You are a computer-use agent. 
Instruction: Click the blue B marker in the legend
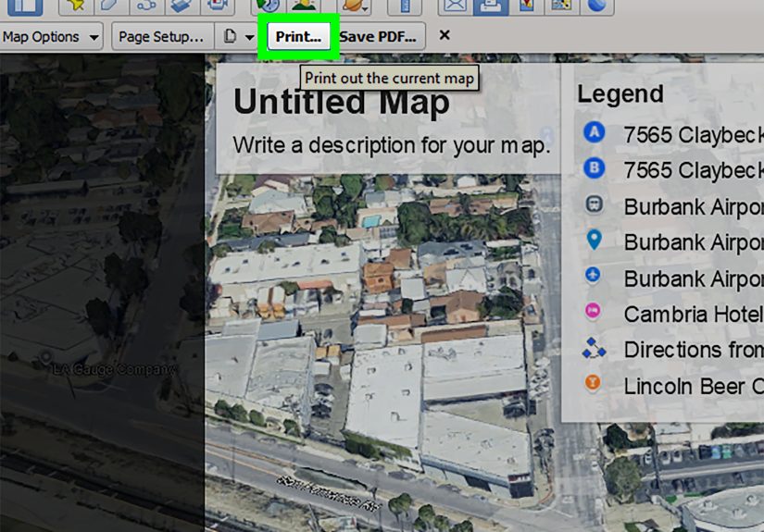[x=594, y=168]
